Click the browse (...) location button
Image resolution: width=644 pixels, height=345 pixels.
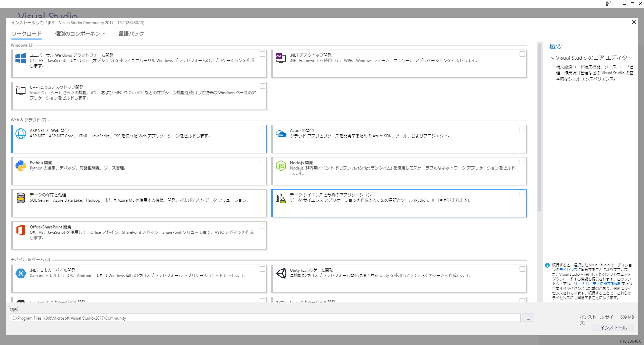coord(528,318)
